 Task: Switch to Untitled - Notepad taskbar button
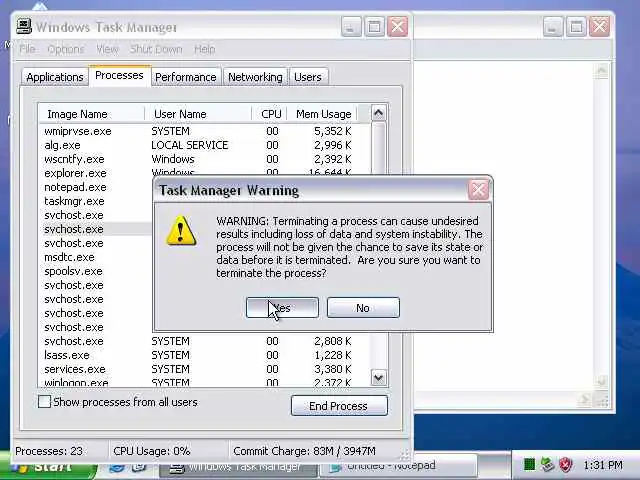[x=398, y=466]
